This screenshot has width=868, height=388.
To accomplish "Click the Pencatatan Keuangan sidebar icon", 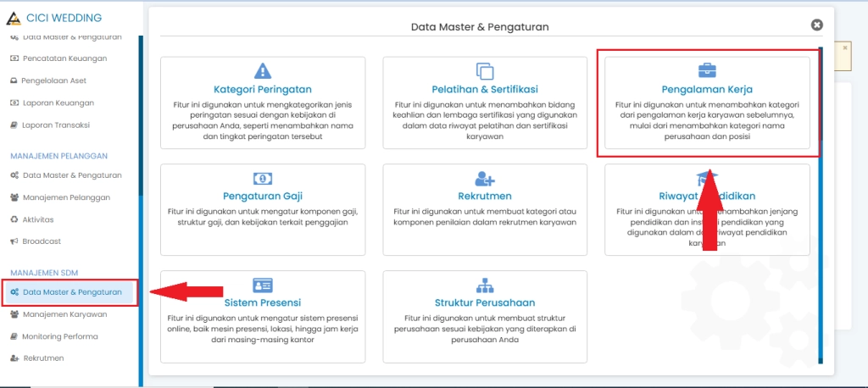I will click(14, 58).
